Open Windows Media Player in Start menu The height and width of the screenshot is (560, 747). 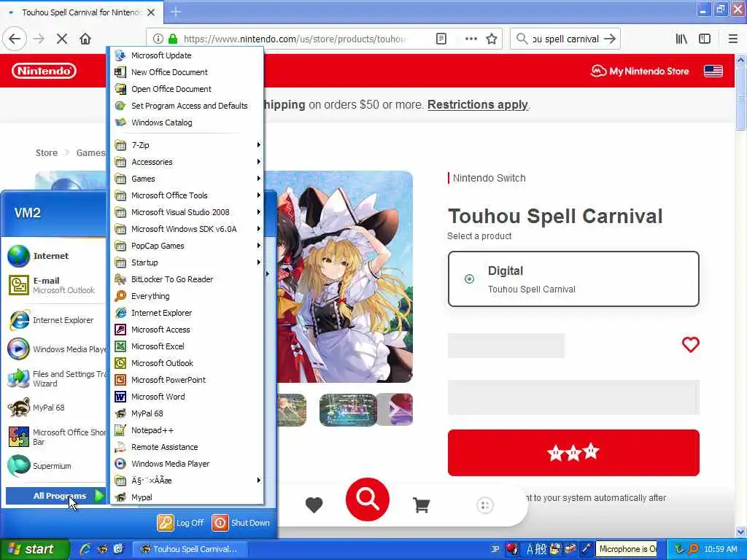click(55, 349)
